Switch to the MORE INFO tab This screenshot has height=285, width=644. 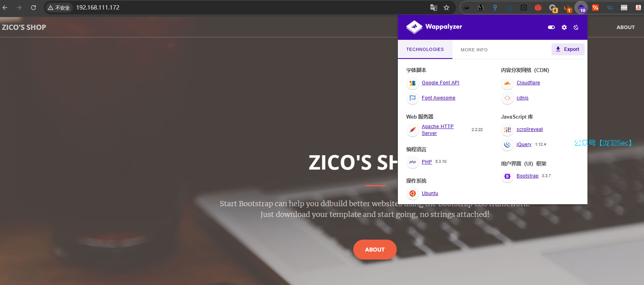click(474, 50)
